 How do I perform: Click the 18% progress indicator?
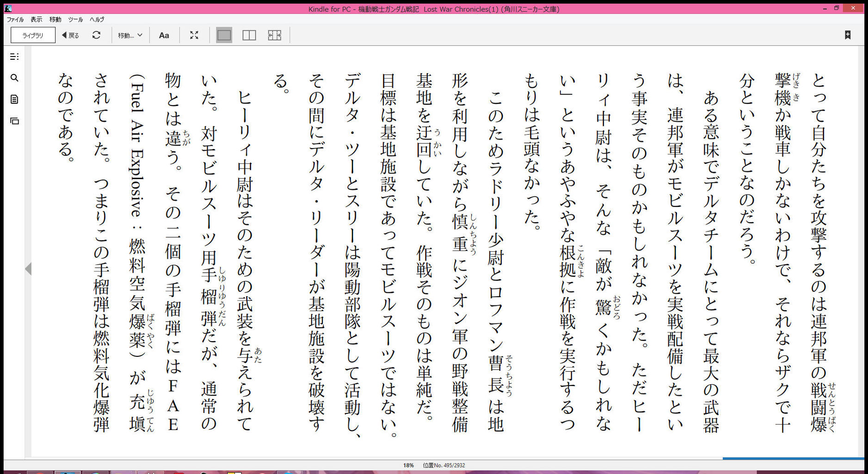[408, 465]
